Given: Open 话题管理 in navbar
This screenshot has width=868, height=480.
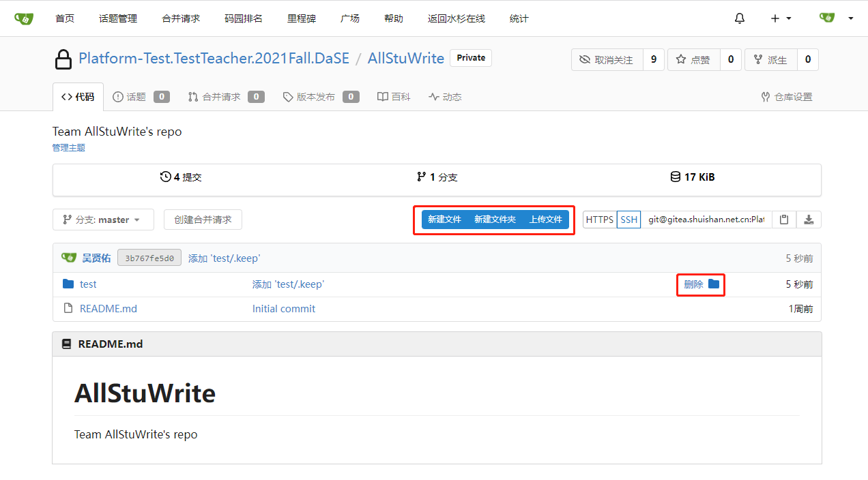Looking at the screenshot, I should pyautogui.click(x=118, y=18).
